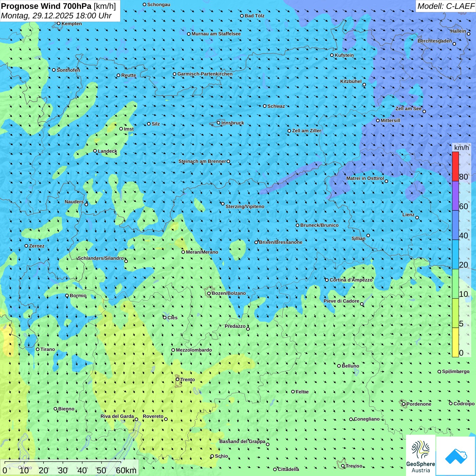Click the 'Zernez' label
Screen dimensions: 476x476
[37, 246]
